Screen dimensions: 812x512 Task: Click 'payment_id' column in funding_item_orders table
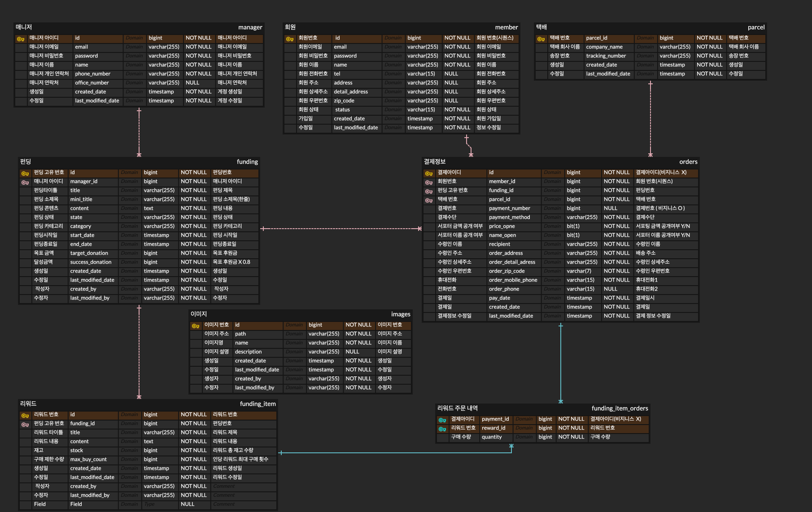pos(496,419)
